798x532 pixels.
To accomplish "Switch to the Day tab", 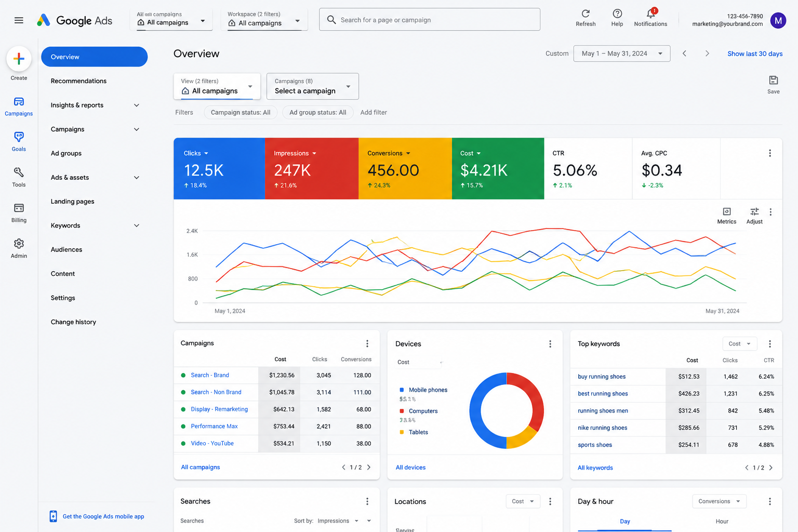I will [x=625, y=521].
